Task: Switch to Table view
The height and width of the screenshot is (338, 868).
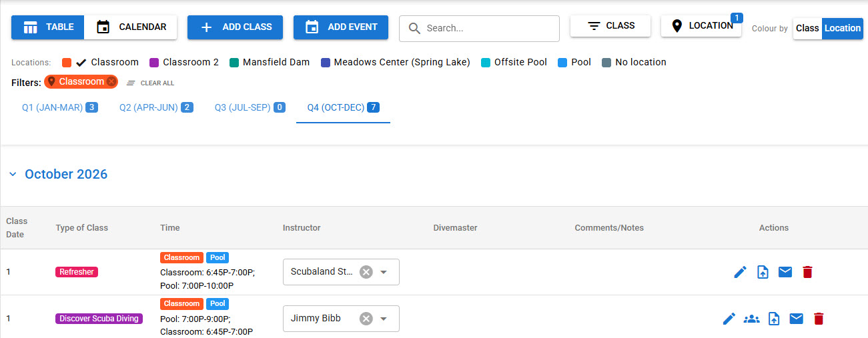Action: [x=48, y=27]
